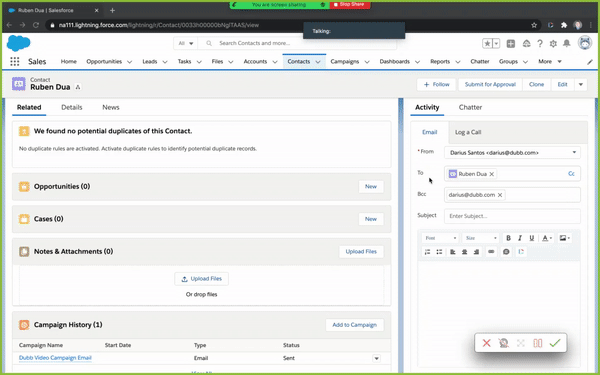Open the Salesforce help question mark
This screenshot has width=600, height=375.
[x=540, y=44]
